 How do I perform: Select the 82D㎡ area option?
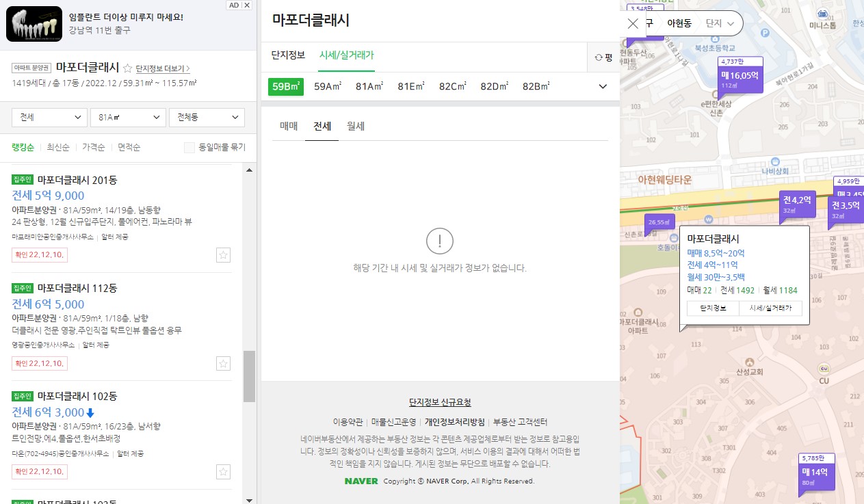(495, 86)
